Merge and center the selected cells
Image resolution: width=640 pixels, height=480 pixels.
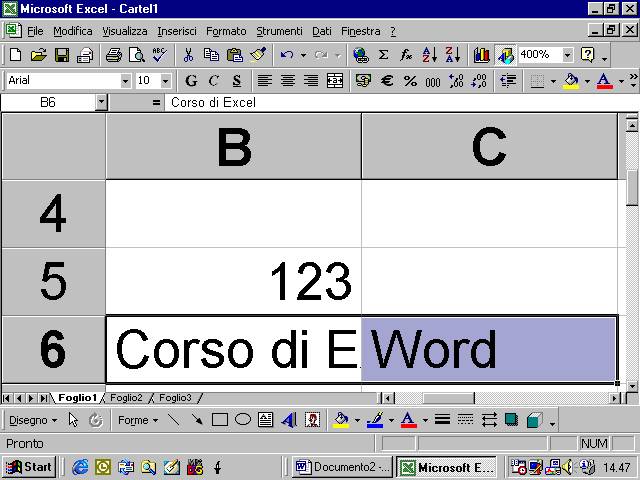(335, 80)
